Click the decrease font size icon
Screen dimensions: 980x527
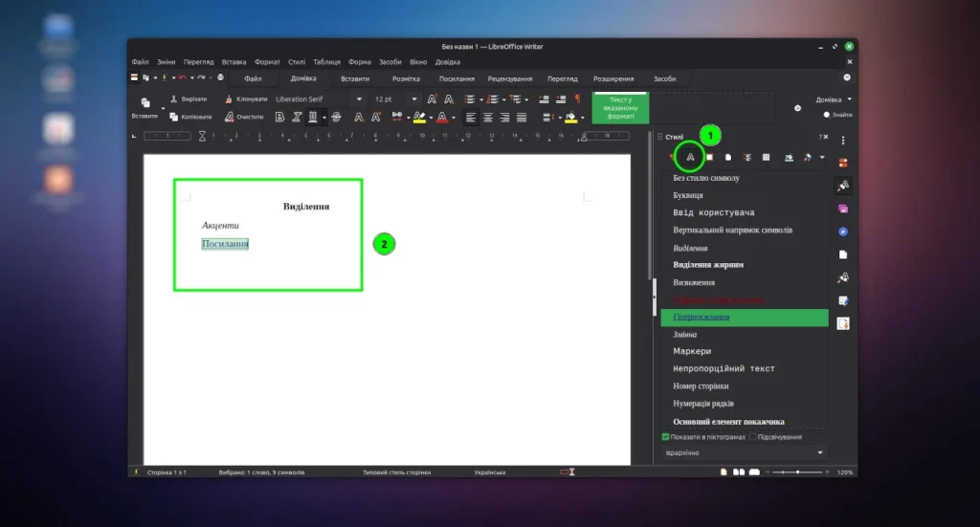click(449, 99)
